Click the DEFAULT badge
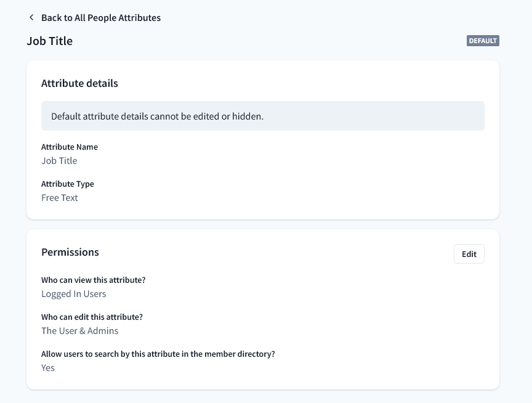The image size is (532, 403). coord(483,41)
